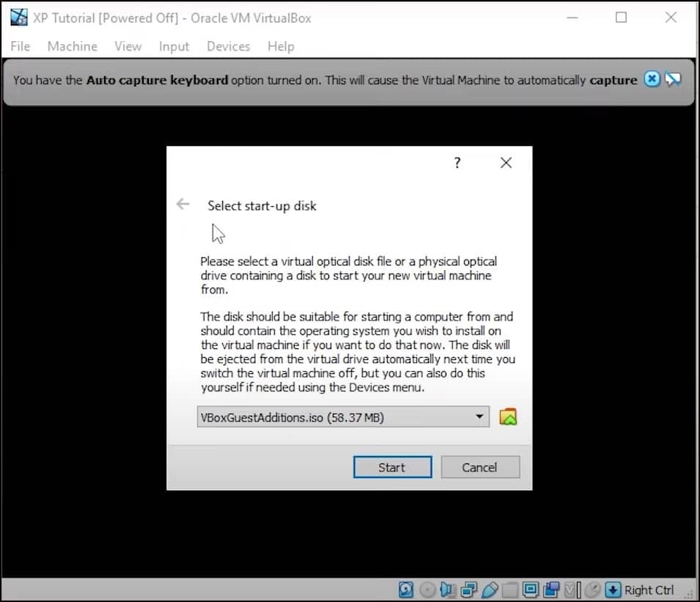Click the optical drives status icon
This screenshot has width=700, height=602.
coord(427,590)
